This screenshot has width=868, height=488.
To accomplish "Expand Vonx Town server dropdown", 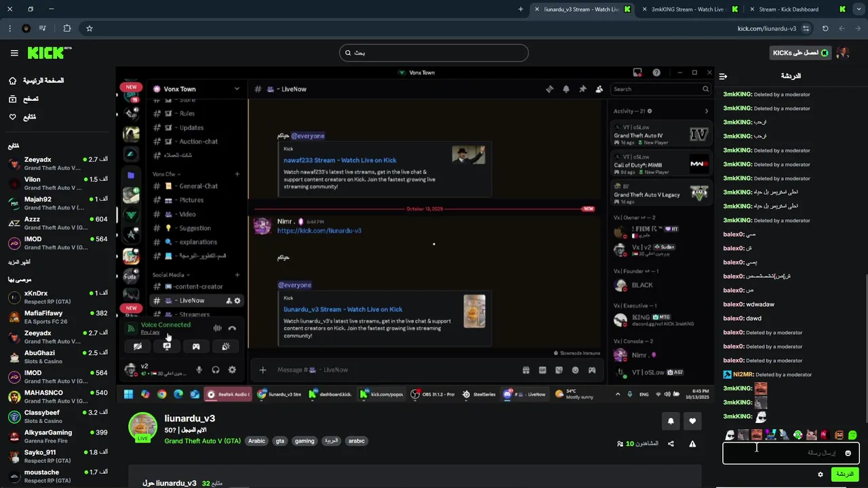I will [237, 89].
